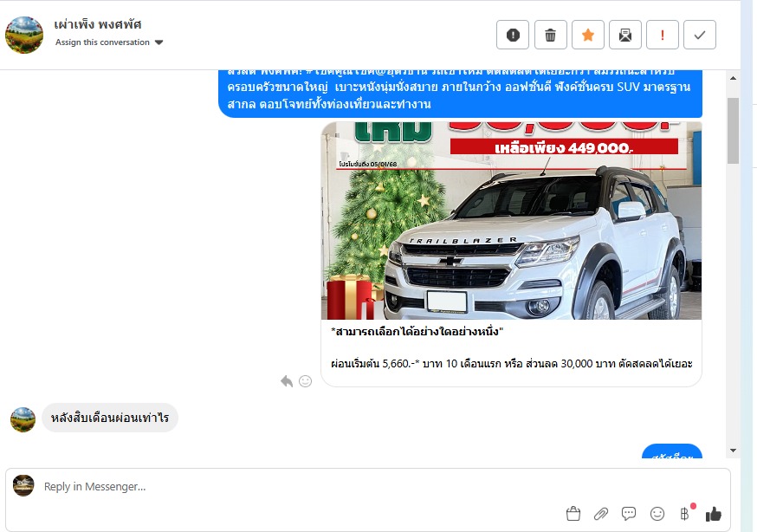This screenshot has width=757, height=532.
Task: Open baht payment request icon
Action: pos(684,514)
